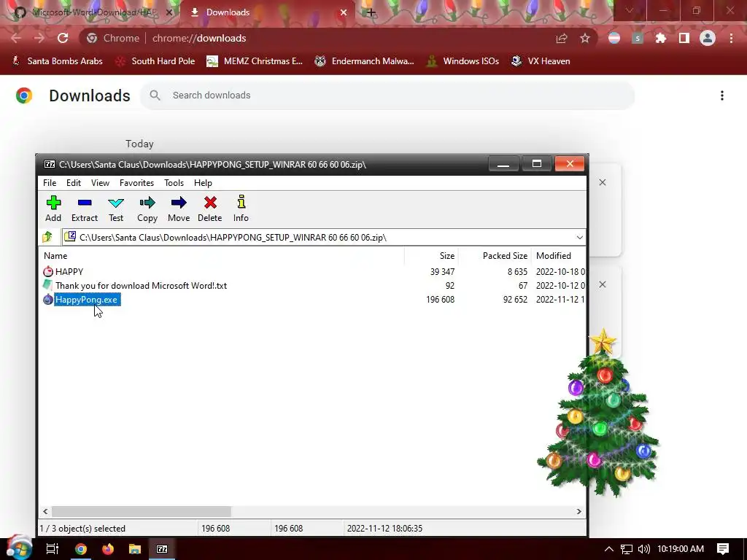
Task: Open a new Chrome tab
Action: pos(371,12)
